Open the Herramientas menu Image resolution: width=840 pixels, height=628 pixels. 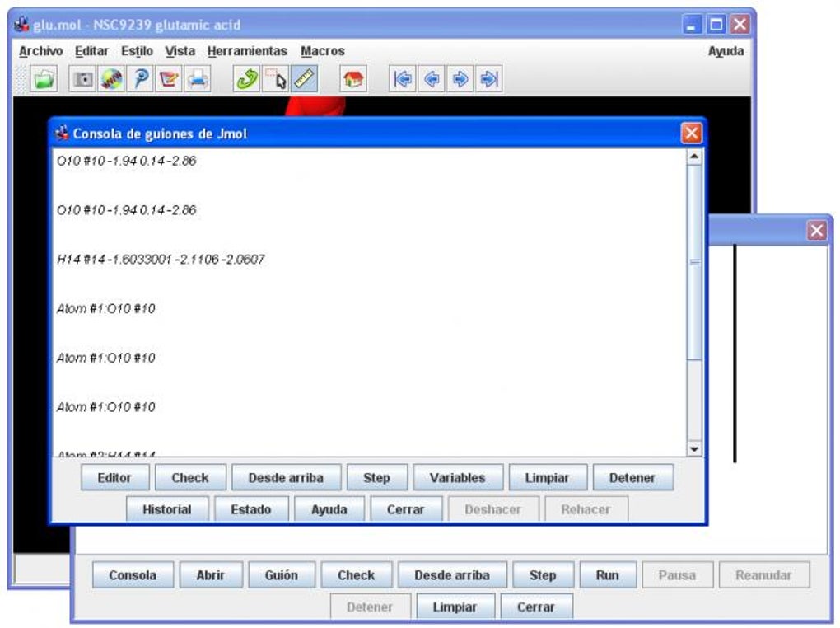(247, 51)
